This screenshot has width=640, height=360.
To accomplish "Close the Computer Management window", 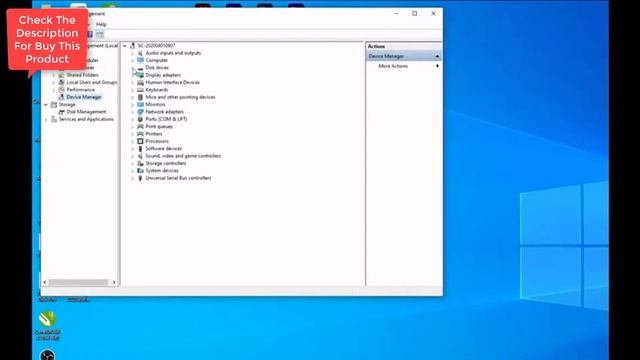I will (433, 13).
